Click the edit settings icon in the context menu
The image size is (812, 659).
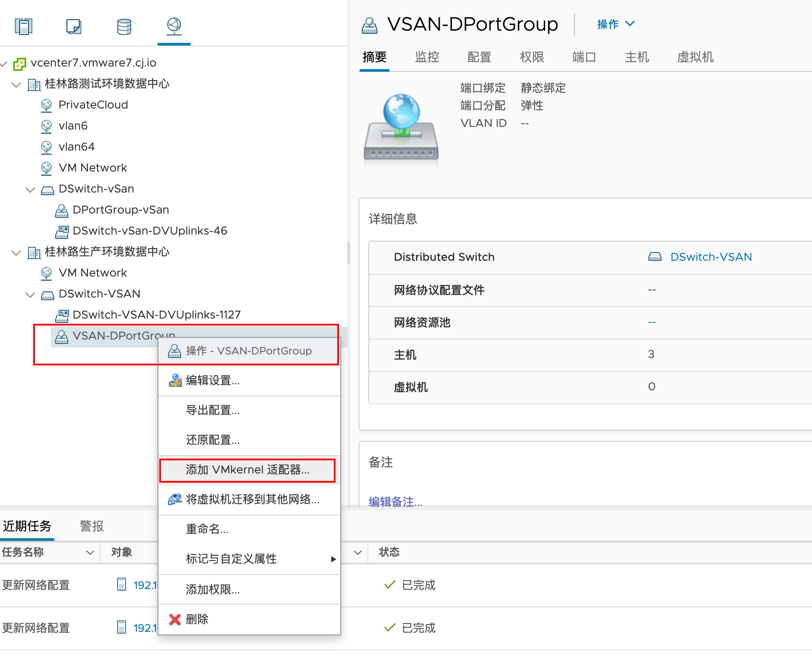175,380
